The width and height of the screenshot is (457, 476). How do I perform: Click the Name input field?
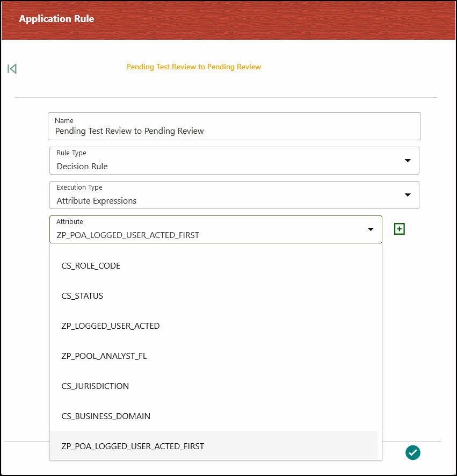point(234,131)
